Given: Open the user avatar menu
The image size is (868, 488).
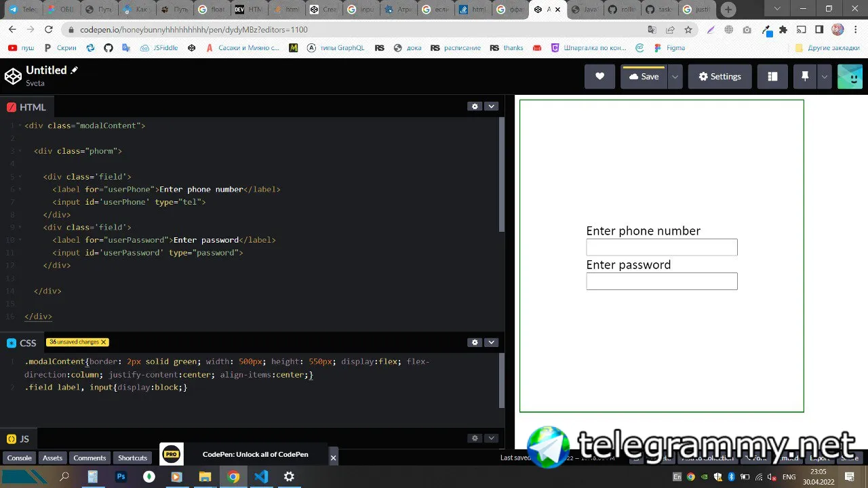Looking at the screenshot, I should [x=850, y=77].
